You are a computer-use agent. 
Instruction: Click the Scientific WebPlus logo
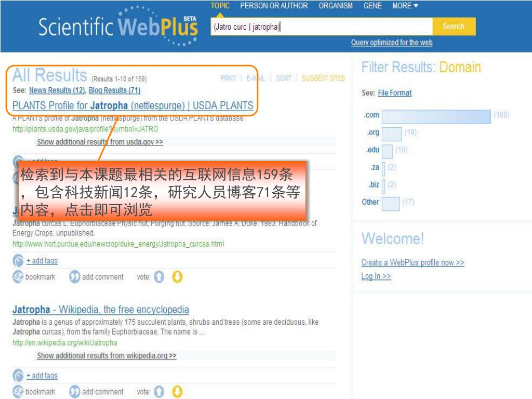118,26
